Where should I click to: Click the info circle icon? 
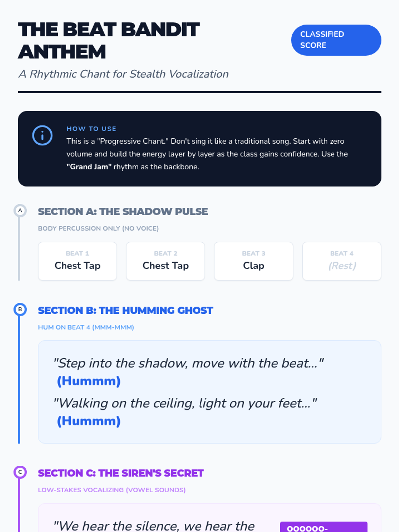click(x=42, y=135)
